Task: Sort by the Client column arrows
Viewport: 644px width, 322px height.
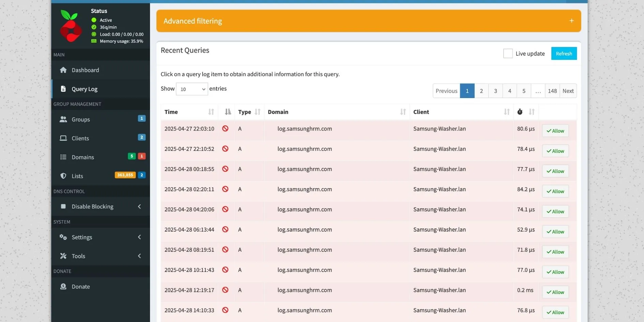Action: [x=507, y=112]
